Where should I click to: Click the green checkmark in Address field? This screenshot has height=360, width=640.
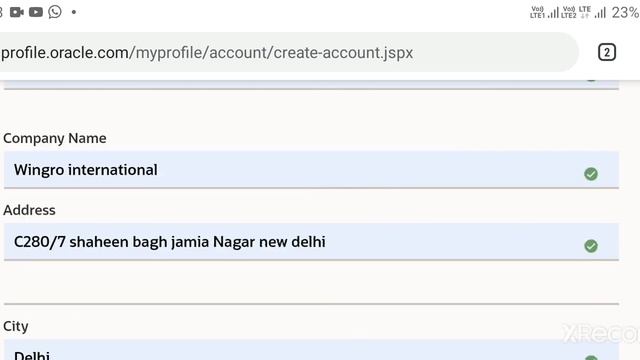click(591, 246)
